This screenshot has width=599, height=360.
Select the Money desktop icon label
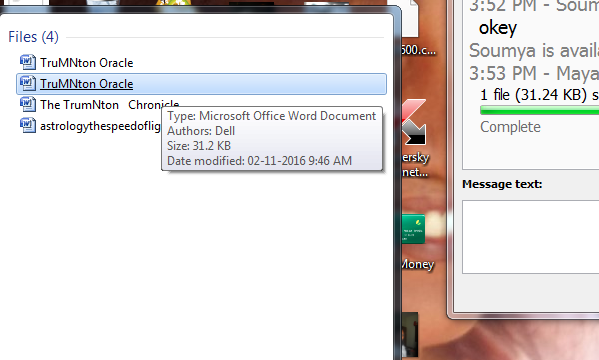point(418,264)
